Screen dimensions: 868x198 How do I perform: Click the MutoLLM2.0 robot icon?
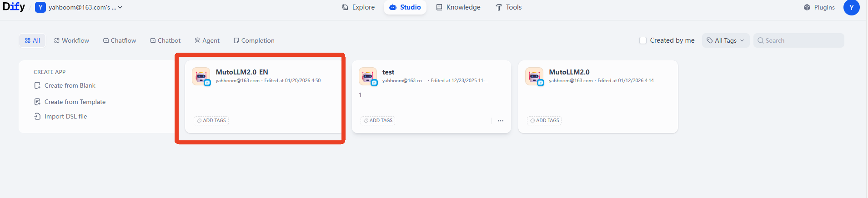coord(534,76)
